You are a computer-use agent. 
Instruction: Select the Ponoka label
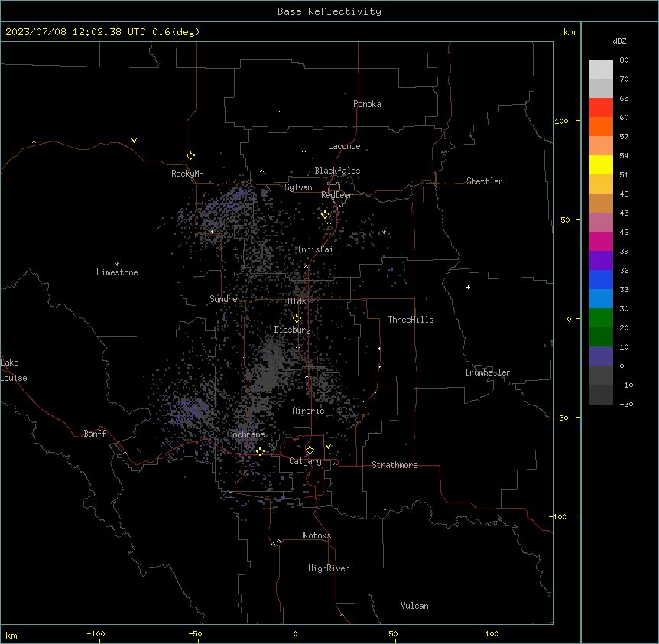tap(367, 104)
